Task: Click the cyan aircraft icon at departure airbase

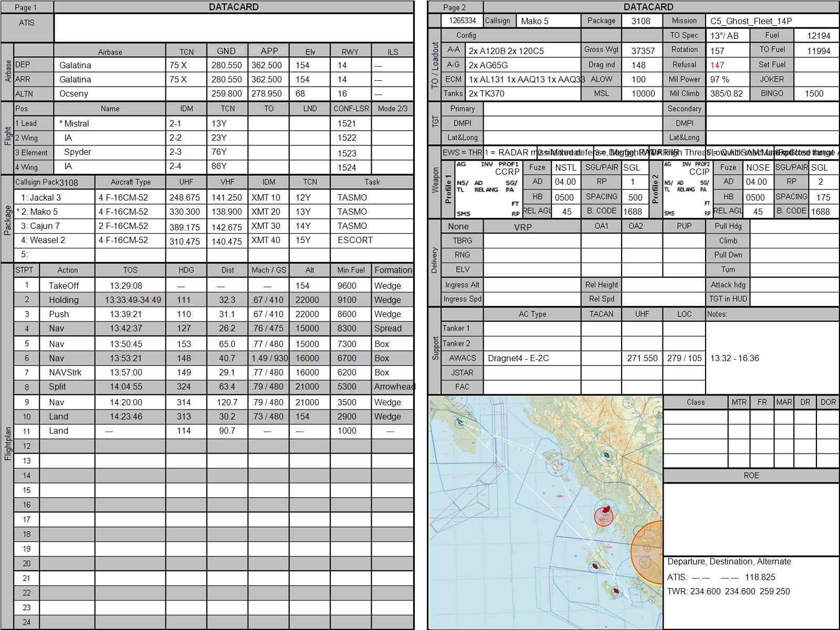Action: click(x=460, y=422)
